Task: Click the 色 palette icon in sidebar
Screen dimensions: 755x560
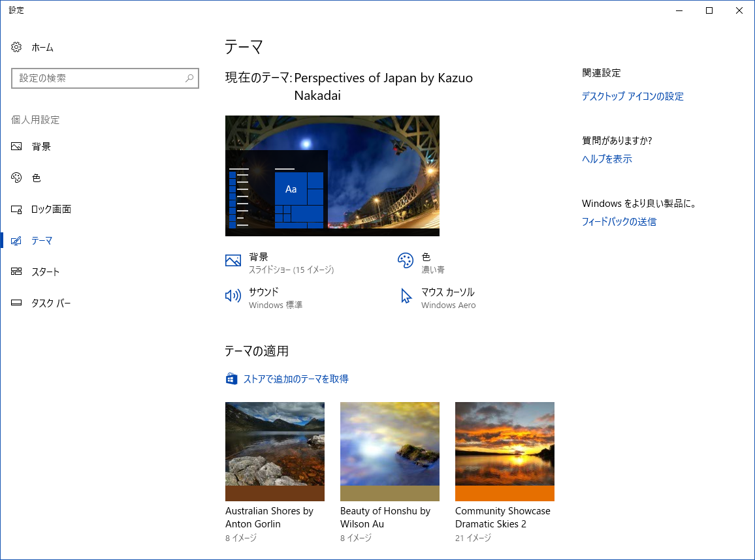Action: coord(16,178)
